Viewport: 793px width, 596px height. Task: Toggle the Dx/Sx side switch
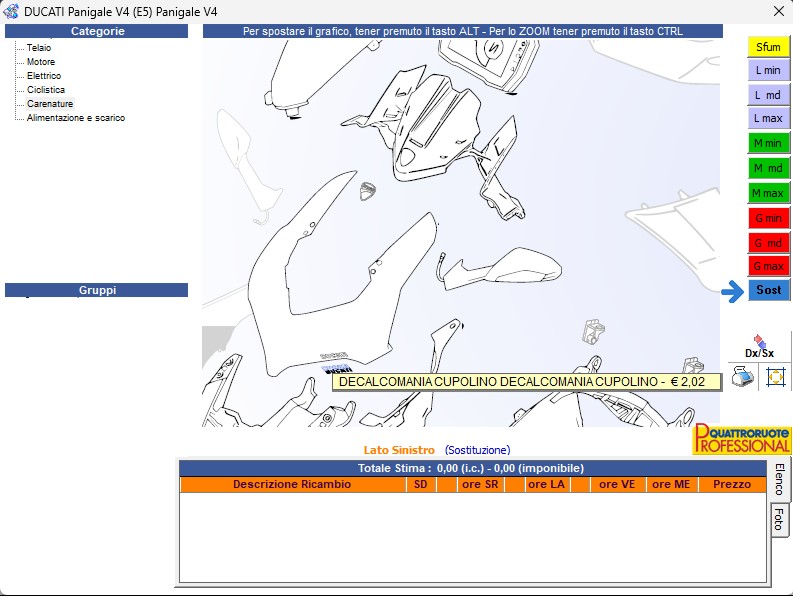click(x=759, y=347)
